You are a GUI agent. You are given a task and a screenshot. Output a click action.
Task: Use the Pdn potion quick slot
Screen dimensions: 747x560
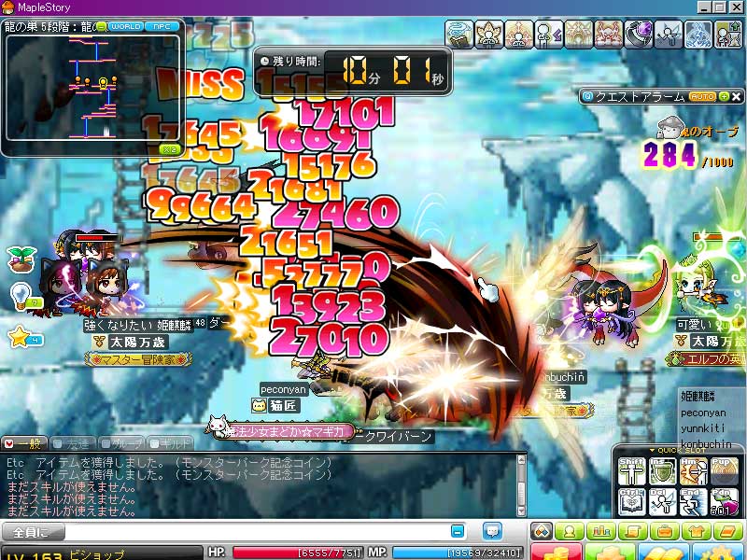click(x=725, y=502)
